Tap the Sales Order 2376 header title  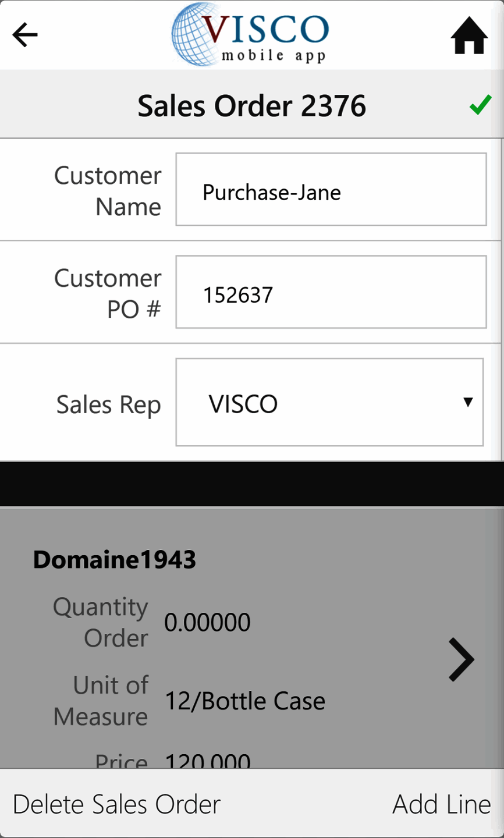[251, 106]
